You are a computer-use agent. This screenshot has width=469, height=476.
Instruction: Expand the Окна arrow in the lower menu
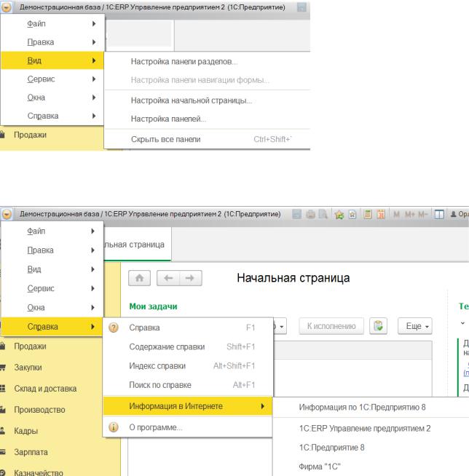(x=92, y=307)
